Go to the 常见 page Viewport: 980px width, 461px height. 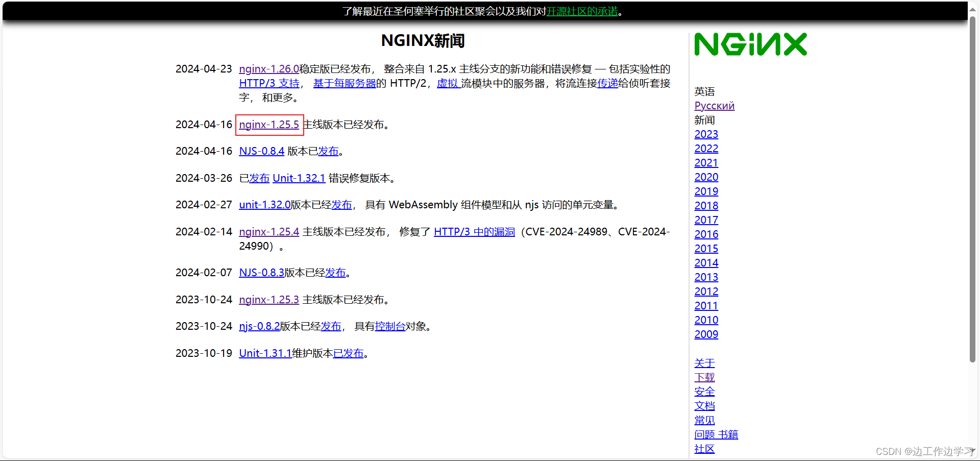pos(704,420)
